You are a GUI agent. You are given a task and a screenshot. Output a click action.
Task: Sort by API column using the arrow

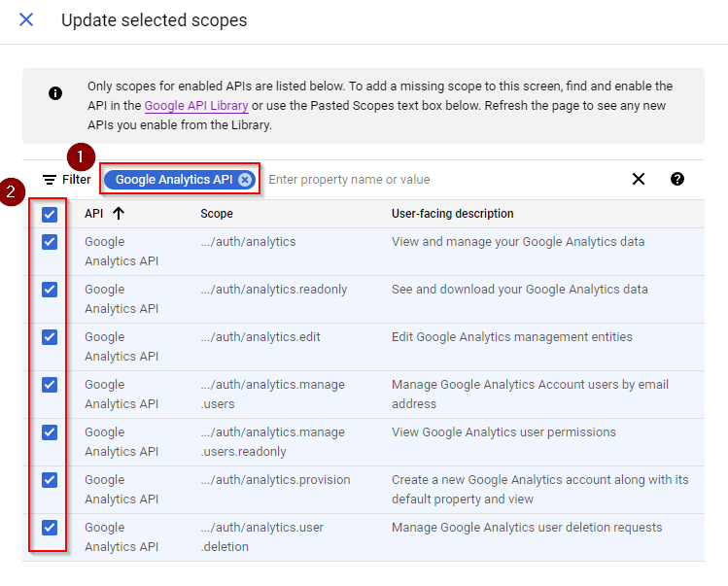[x=119, y=214]
